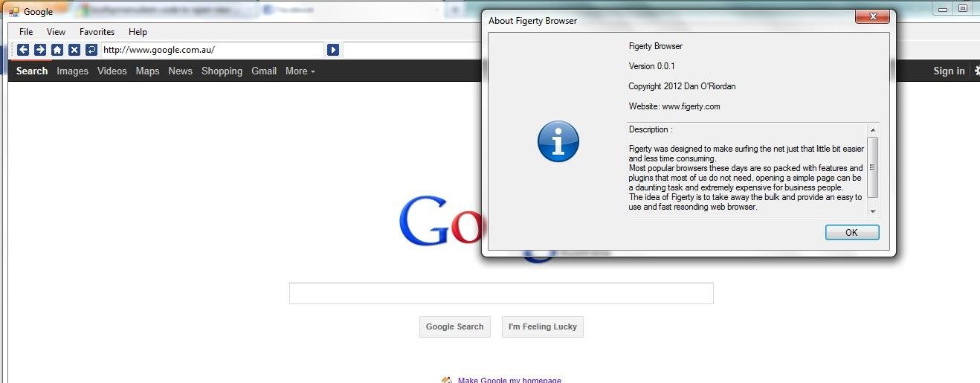Screen dimensions: 980x383
Task: Open Shopping from the Google bar
Action: pyautogui.click(x=222, y=71)
